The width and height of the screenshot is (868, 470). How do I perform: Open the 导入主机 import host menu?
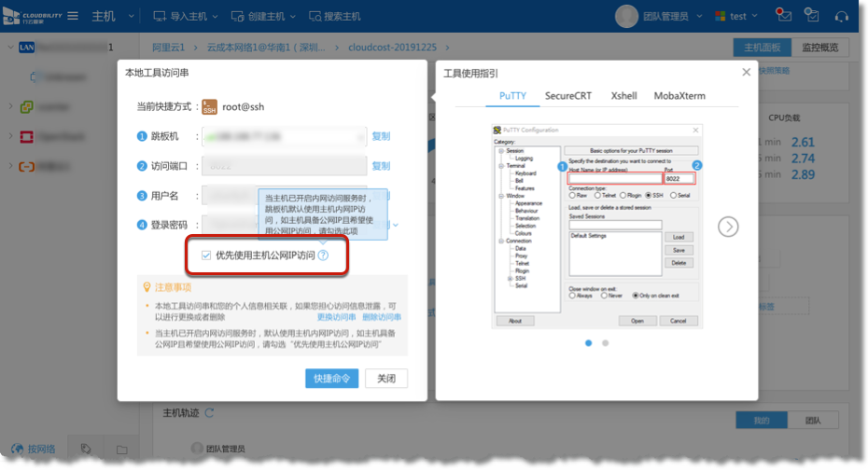pos(186,17)
